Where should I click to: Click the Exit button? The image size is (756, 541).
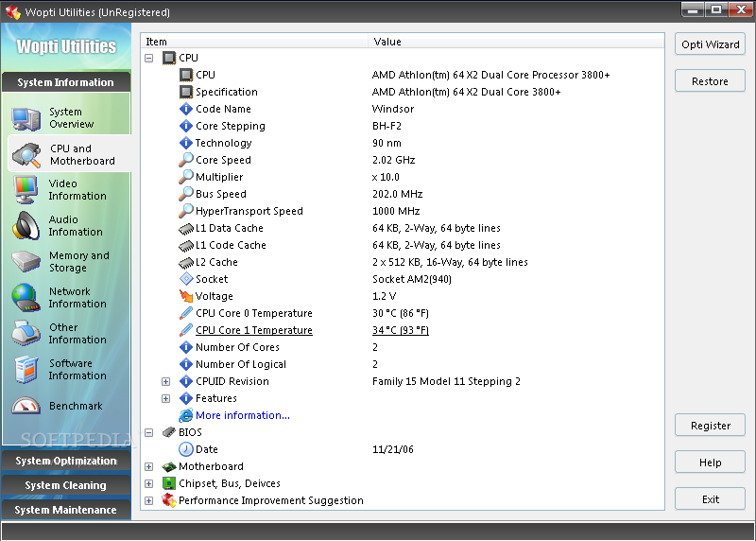711,499
